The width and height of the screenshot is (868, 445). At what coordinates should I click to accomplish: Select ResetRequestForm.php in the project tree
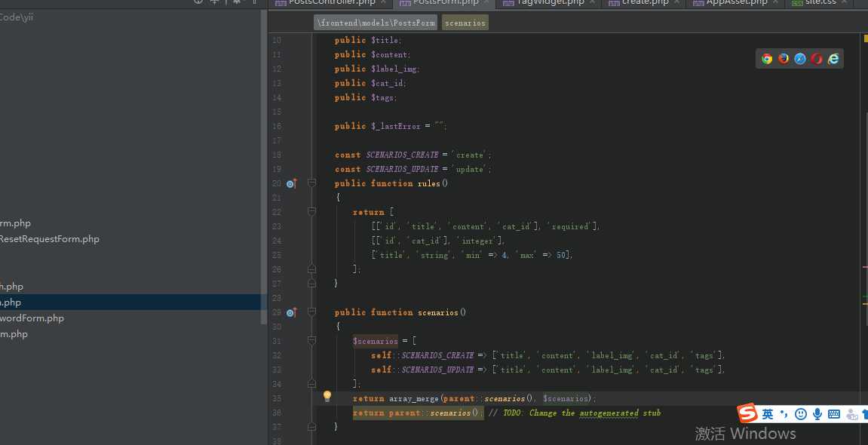pos(50,239)
